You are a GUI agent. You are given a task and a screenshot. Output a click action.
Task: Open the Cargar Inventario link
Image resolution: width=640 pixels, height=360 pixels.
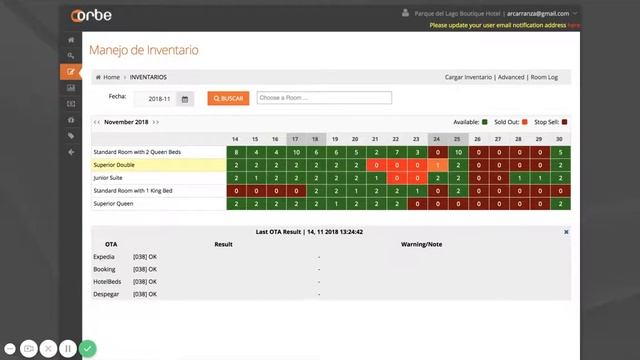tap(468, 77)
